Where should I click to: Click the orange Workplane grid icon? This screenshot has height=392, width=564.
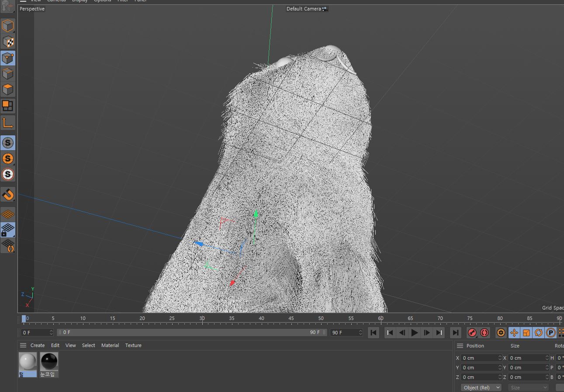pos(8,214)
